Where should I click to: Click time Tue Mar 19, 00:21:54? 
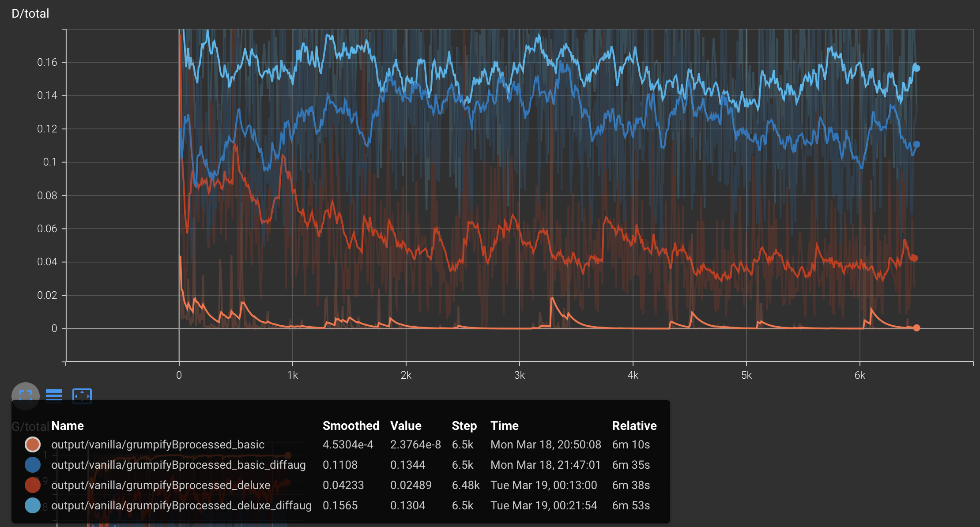coord(544,505)
